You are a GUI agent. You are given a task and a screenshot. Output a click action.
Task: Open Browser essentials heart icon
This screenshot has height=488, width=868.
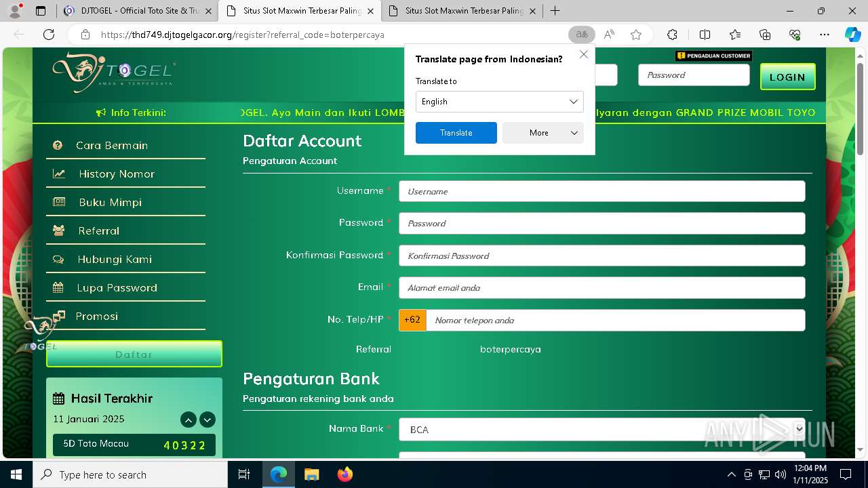pos(795,35)
